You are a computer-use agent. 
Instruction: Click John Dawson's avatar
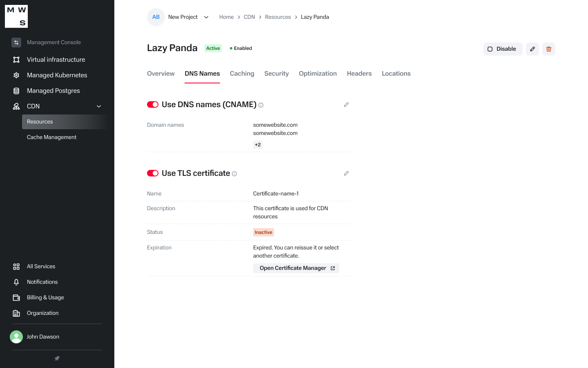click(x=16, y=337)
